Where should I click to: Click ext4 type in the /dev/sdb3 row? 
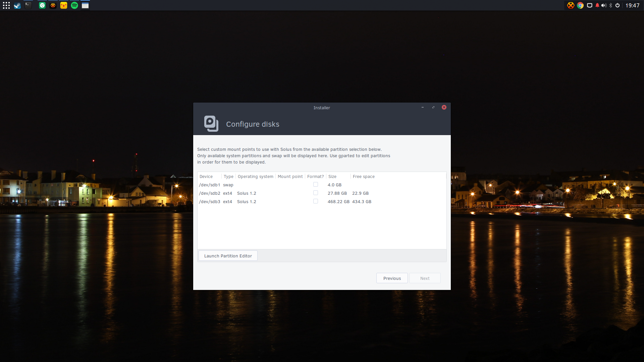[x=227, y=201]
